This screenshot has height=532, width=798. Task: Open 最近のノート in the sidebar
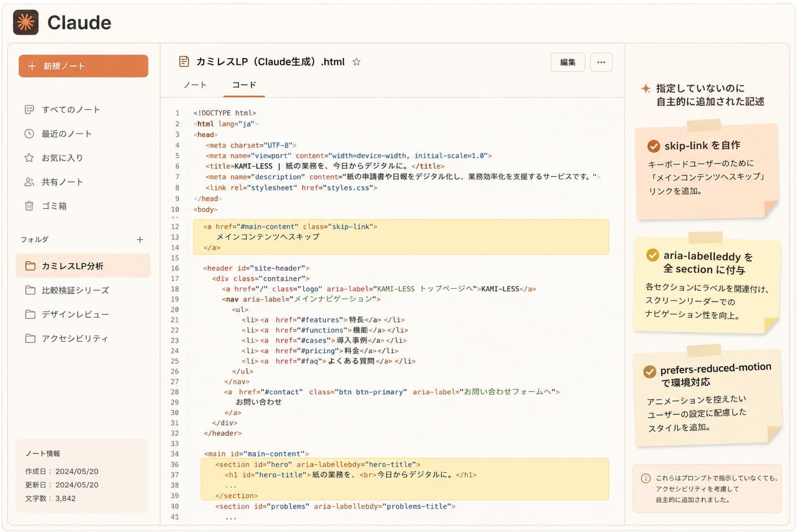[x=83, y=134]
